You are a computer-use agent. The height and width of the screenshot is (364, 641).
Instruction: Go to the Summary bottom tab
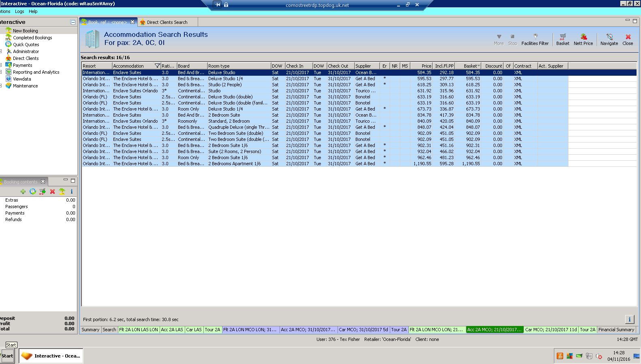pyautogui.click(x=90, y=330)
